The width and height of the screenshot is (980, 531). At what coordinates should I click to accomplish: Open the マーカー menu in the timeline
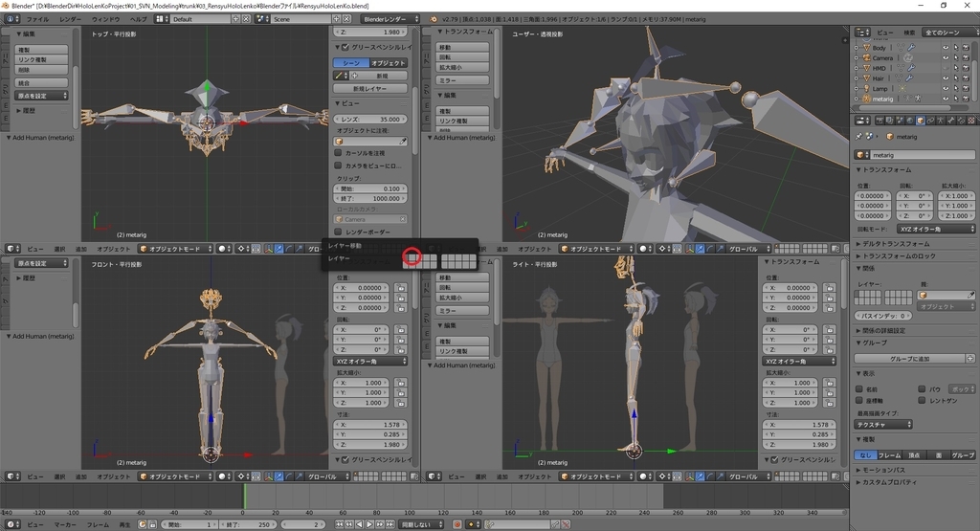click(x=65, y=524)
